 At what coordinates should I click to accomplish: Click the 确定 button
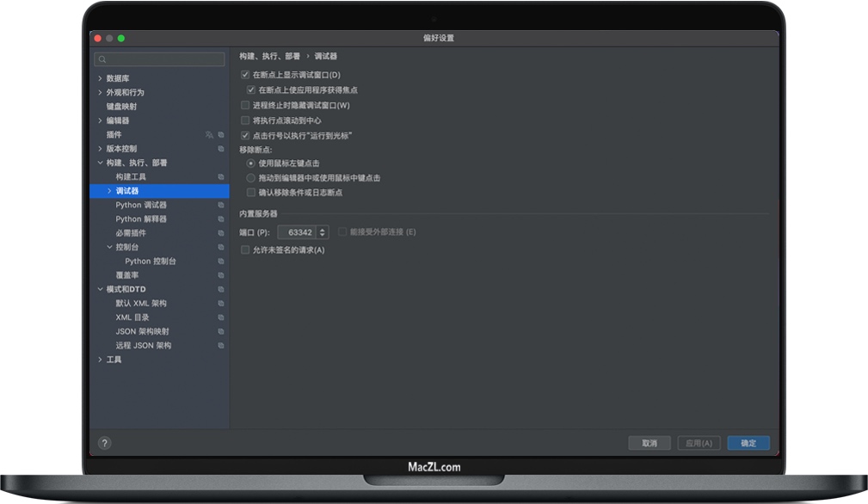tap(747, 443)
